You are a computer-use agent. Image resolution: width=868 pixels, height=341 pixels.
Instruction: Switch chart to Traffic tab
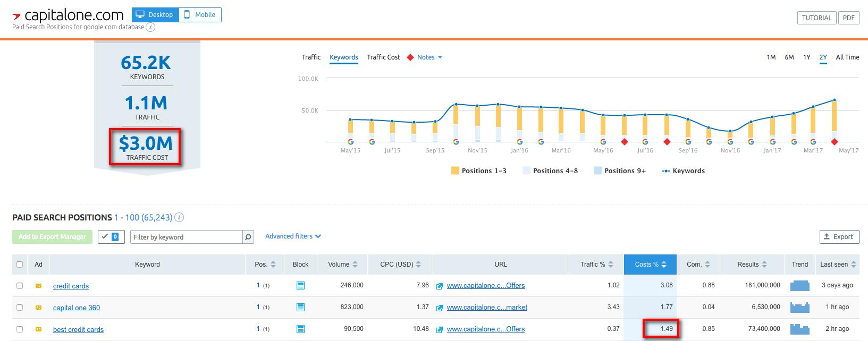(311, 57)
